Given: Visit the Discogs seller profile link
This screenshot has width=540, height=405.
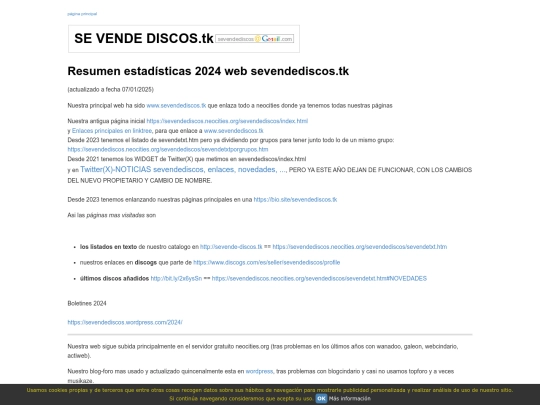Looking at the screenshot, I should pyautogui.click(x=267, y=262).
